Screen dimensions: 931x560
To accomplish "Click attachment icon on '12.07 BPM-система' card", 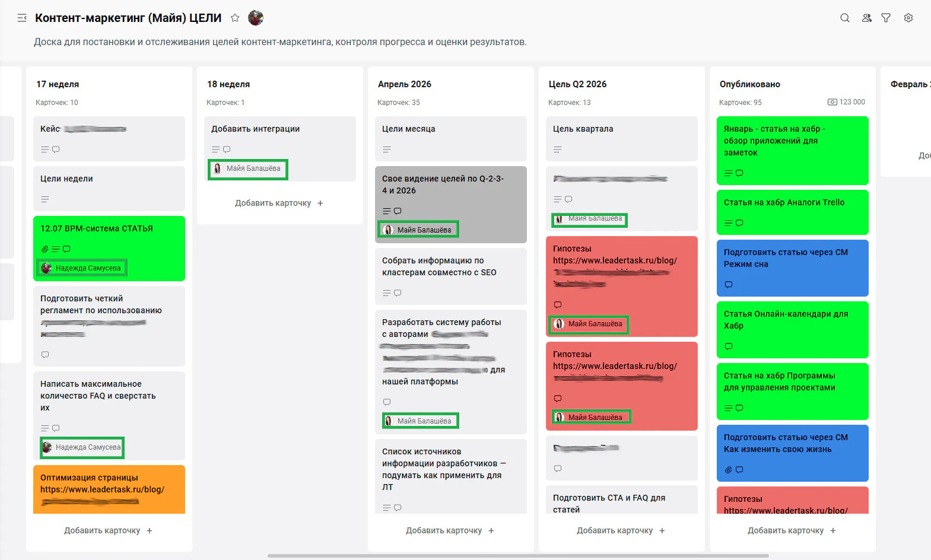I will 45,249.
